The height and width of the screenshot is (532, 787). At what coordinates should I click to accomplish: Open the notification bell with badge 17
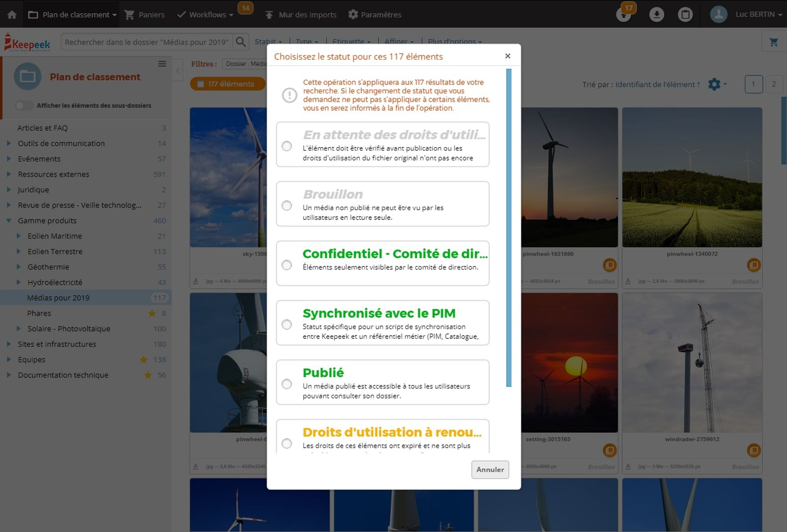click(623, 15)
